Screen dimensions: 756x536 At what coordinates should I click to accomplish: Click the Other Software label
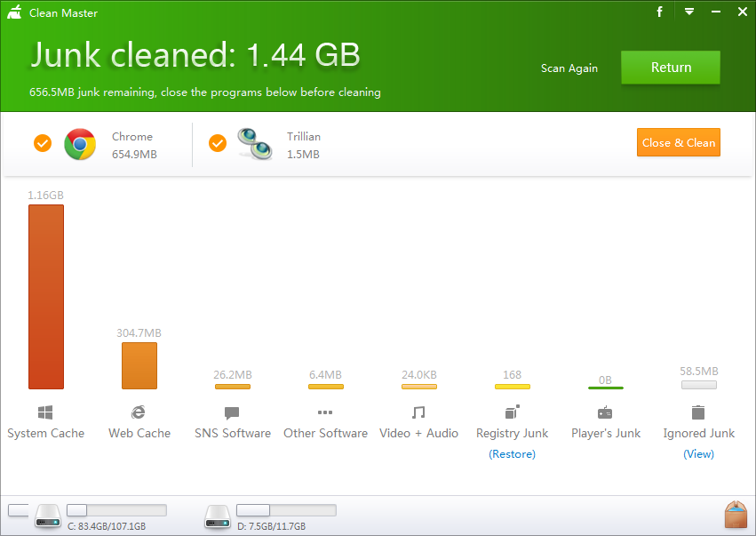(325, 433)
